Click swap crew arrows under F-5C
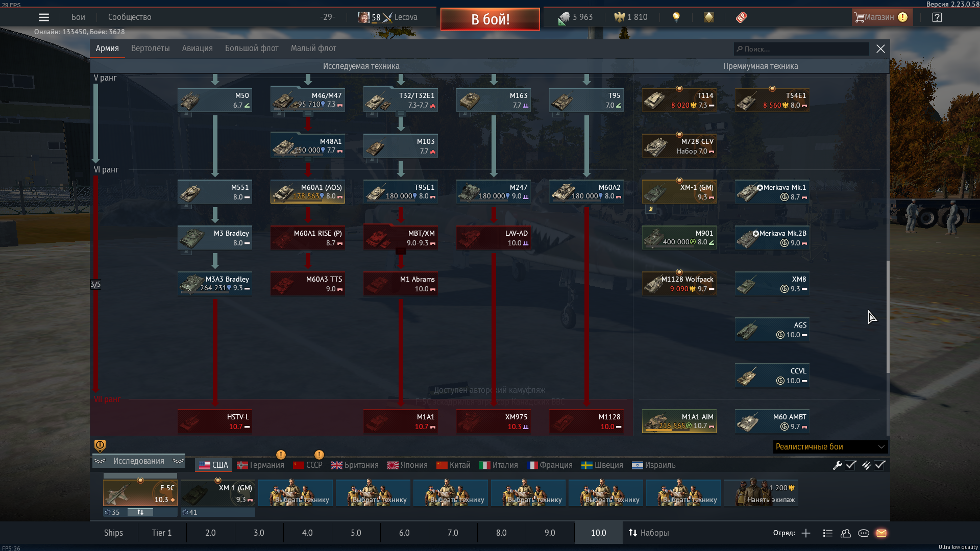Viewport: 980px width, 551px height. point(140,512)
